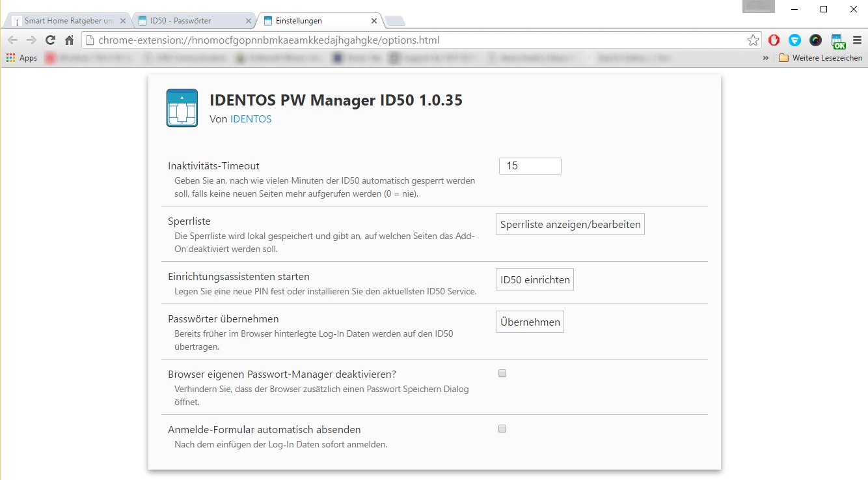Enable 'Browser eigenen Passwort-Manager deaktivieren' checkbox
Image resolution: width=868 pixels, height=480 pixels.
coord(502,374)
